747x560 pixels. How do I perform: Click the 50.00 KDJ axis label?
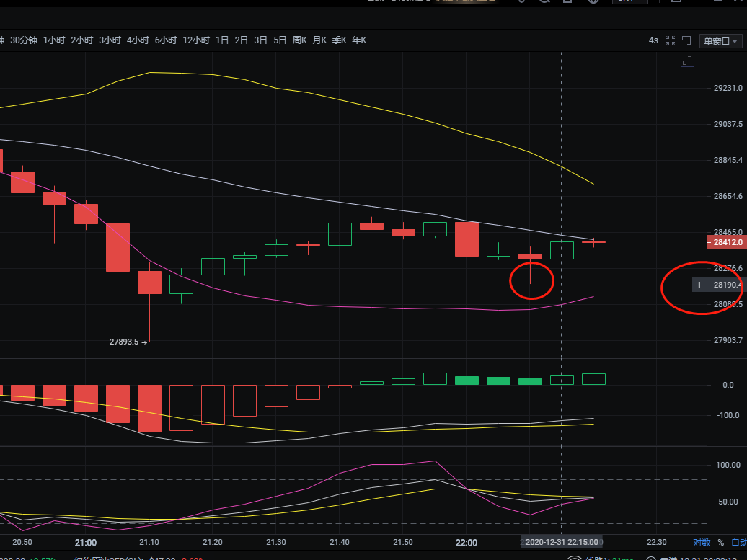(729, 502)
